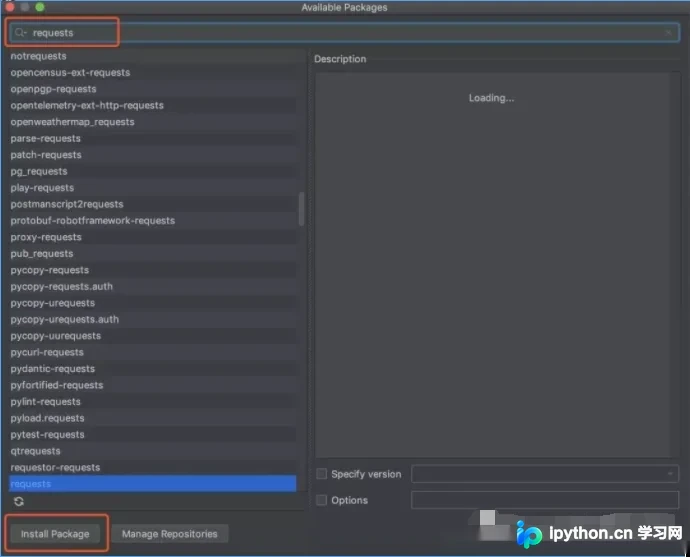Enable the Specify version checkbox
This screenshot has width=690, height=557.
tap(322, 474)
